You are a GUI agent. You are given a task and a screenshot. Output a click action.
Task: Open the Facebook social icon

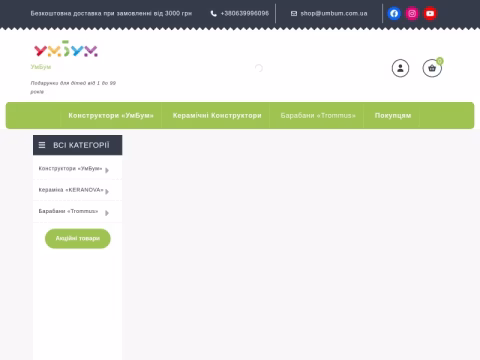[x=394, y=13]
